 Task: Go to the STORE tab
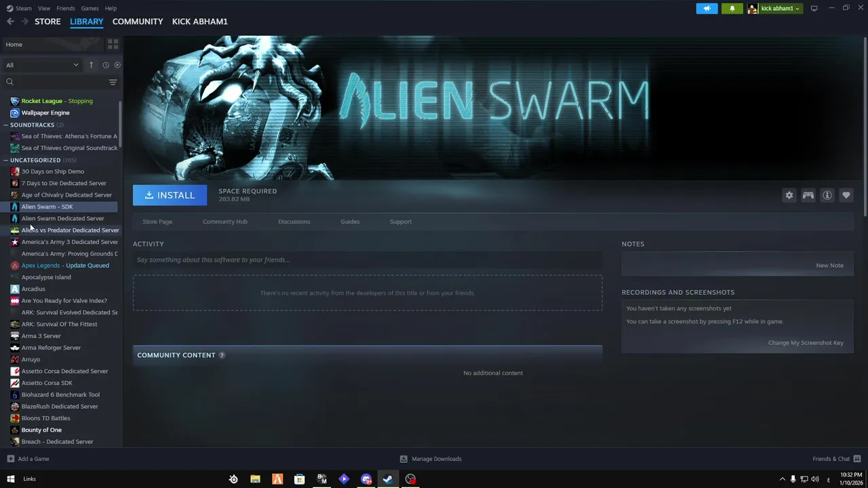pos(47,22)
